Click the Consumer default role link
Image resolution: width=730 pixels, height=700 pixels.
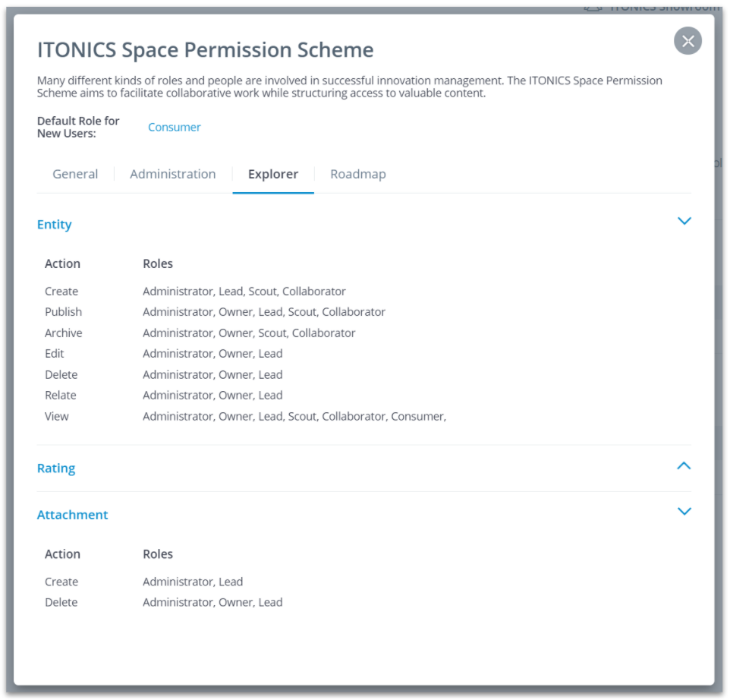click(x=174, y=127)
